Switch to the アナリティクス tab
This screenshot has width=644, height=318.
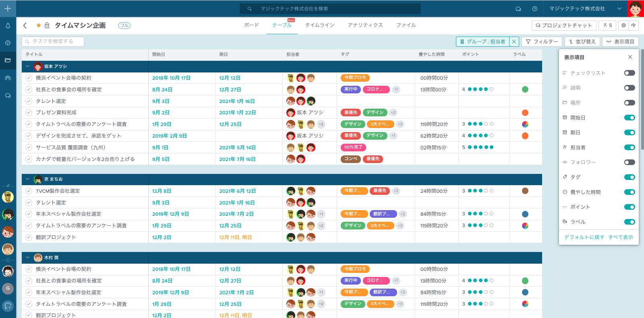[365, 25]
